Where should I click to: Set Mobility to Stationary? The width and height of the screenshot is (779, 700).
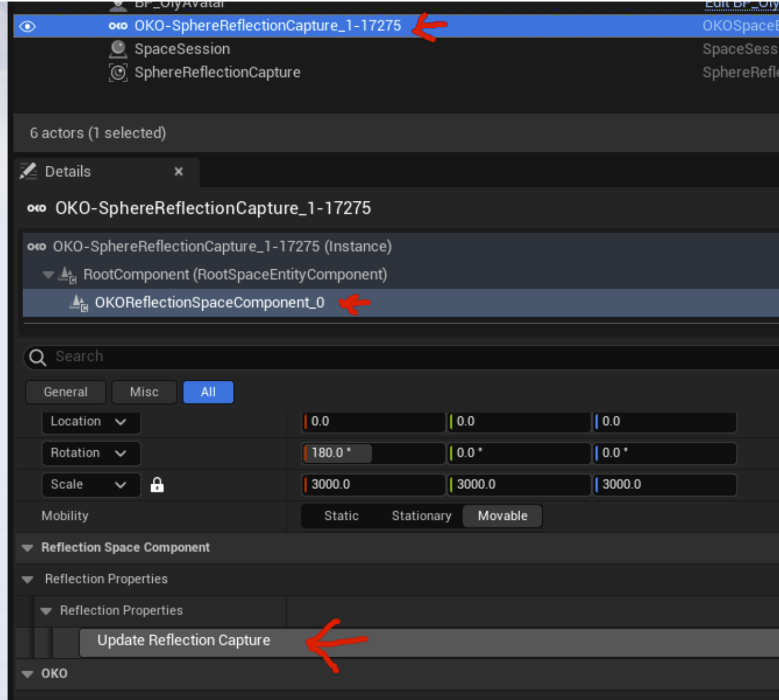click(421, 516)
